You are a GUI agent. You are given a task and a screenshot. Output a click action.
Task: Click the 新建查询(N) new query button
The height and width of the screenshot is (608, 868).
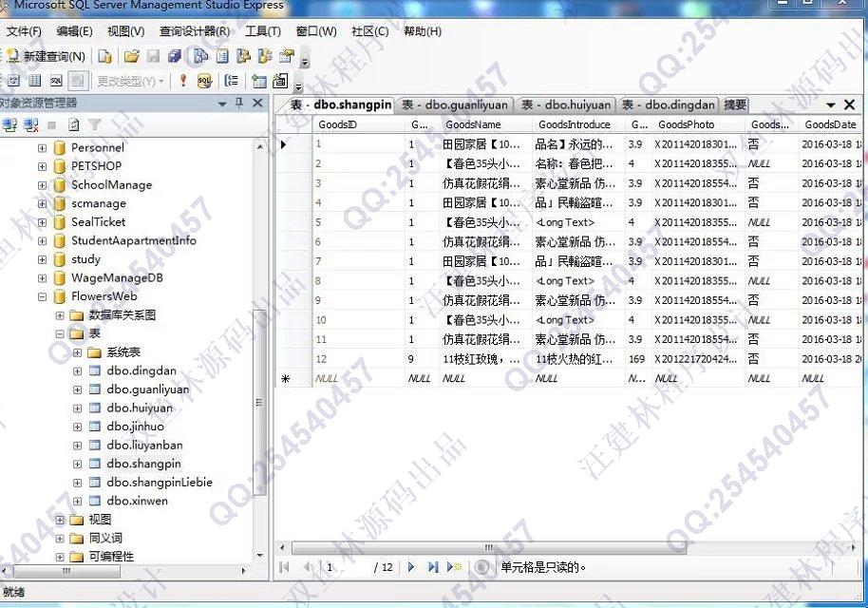(46, 56)
